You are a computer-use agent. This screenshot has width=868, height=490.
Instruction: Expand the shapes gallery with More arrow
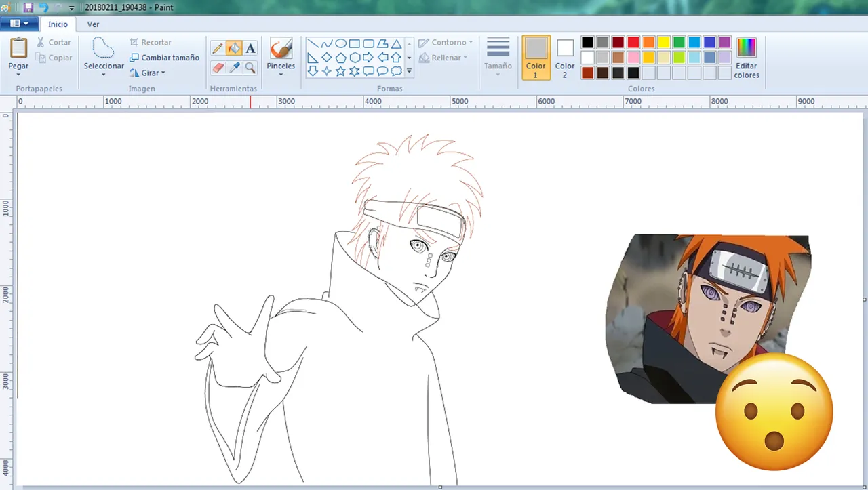(410, 70)
